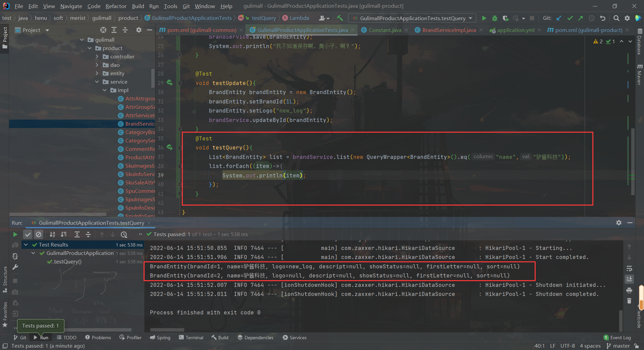
Task: Close the GulimallProductApplicationTests.java tab
Action: 353,30
